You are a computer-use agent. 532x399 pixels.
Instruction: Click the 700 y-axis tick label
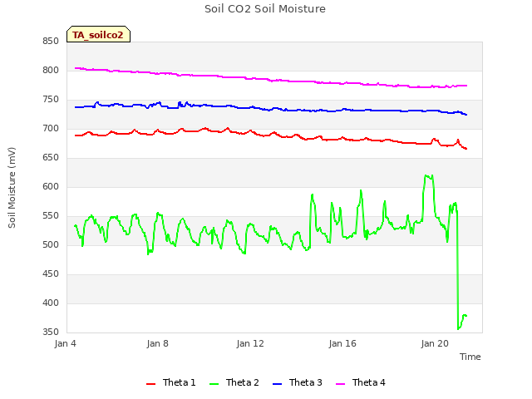click(x=51, y=129)
